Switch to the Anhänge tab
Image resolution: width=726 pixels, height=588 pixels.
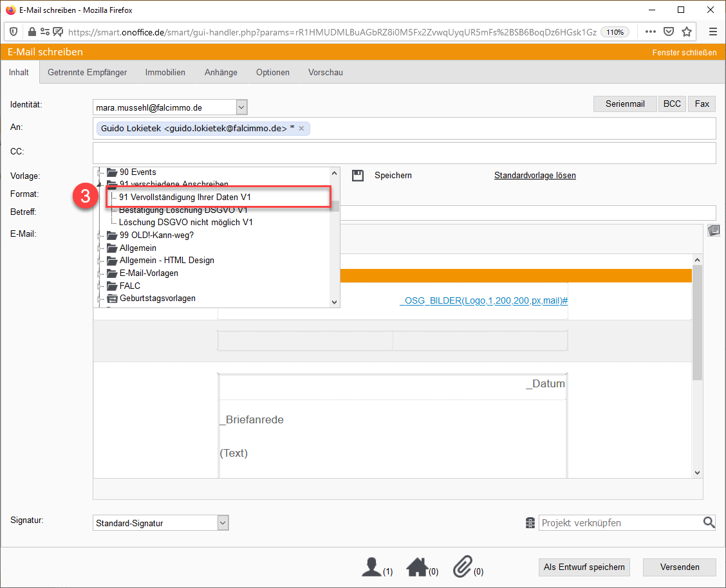[221, 73]
